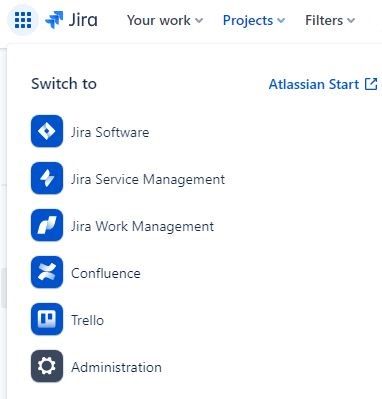Click the external link icon beside Atlassian Start
This screenshot has height=399, width=382.
click(x=371, y=84)
